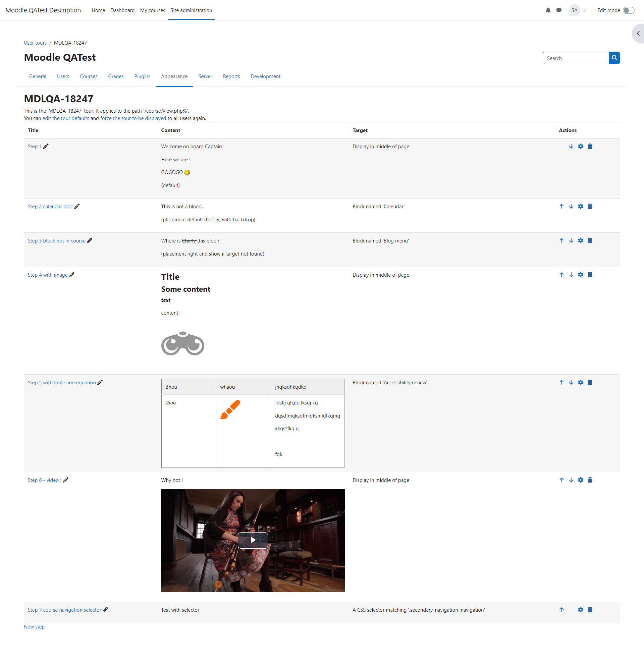Go to Home in top navigation
644x660 pixels.
tap(98, 10)
